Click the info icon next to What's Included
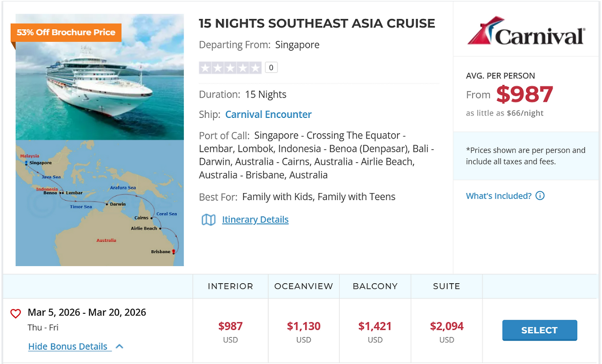This screenshot has width=602, height=364. click(x=540, y=196)
